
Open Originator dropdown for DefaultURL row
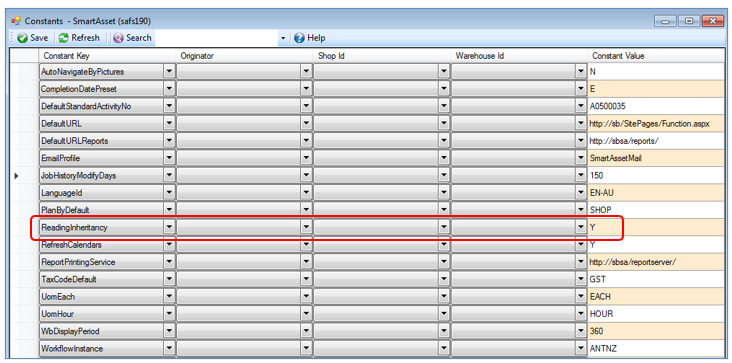click(x=306, y=124)
